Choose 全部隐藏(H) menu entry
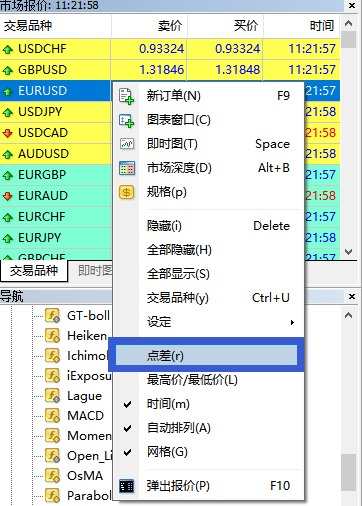 pyautogui.click(x=208, y=250)
